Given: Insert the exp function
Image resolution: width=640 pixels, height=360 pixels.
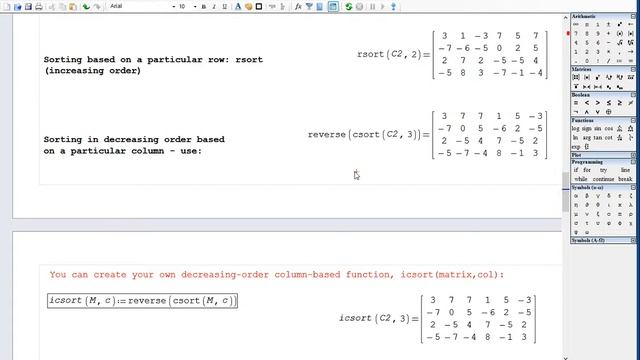Looking at the screenshot, I should pyautogui.click(x=576, y=147).
